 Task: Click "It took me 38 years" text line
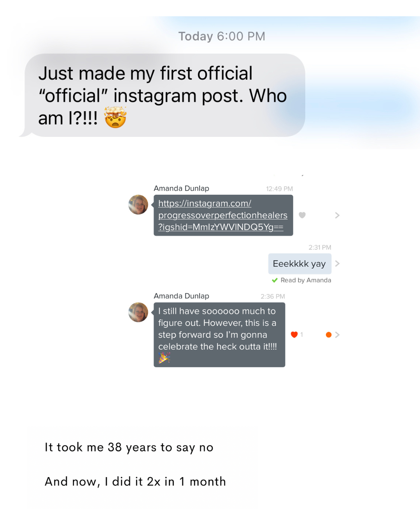pyautogui.click(x=129, y=447)
